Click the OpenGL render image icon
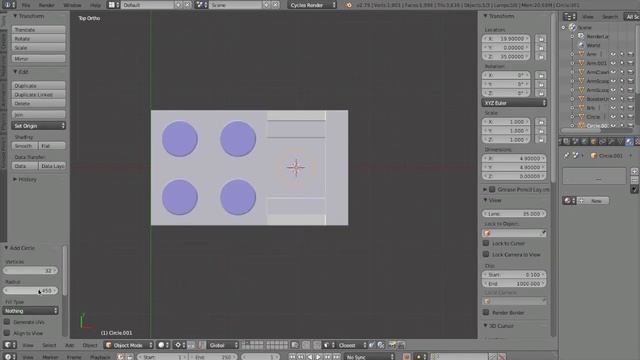640x360 pixels. (392, 345)
